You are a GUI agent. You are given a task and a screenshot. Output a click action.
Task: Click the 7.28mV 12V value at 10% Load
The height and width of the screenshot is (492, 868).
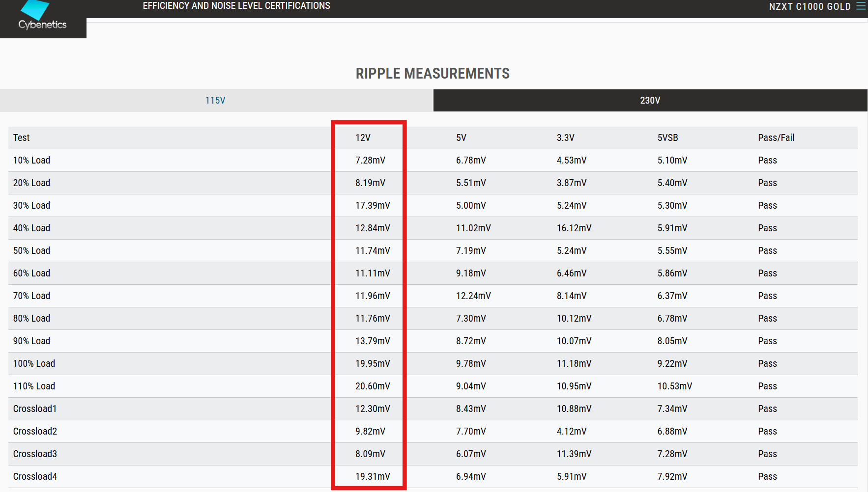370,161
